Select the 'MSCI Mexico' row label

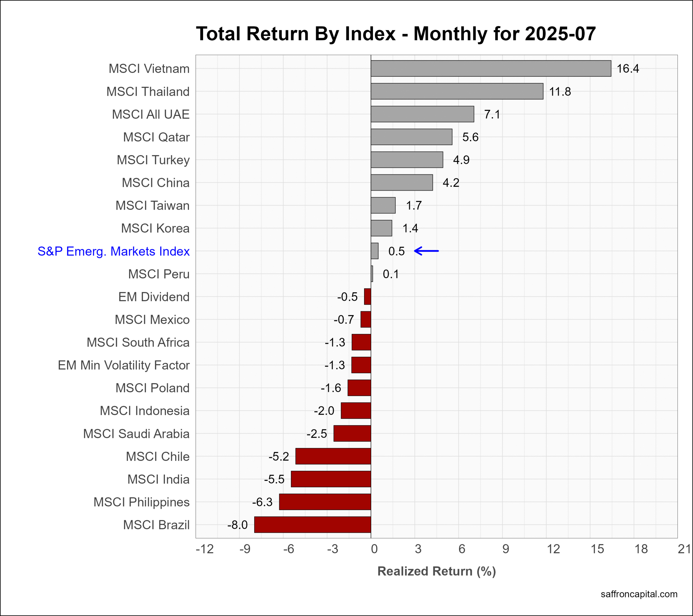click(152, 319)
